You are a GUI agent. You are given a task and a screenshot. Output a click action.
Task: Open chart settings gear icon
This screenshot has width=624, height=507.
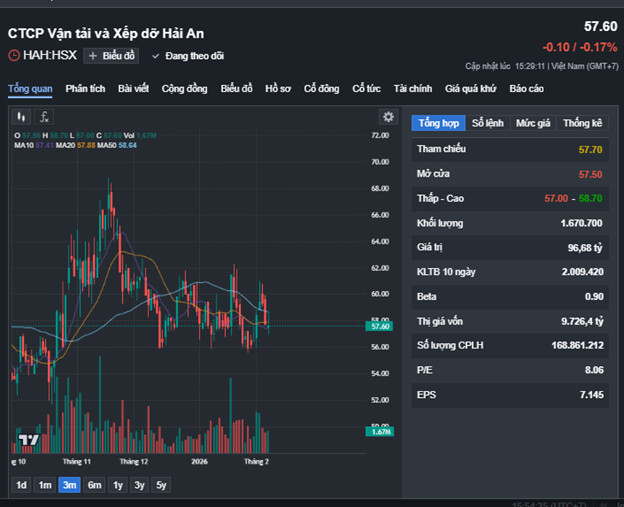click(x=388, y=117)
